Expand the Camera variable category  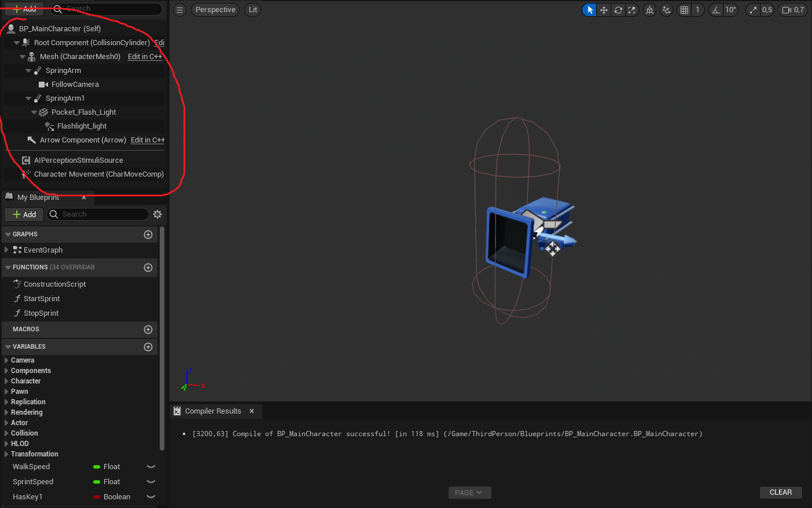pos(6,360)
